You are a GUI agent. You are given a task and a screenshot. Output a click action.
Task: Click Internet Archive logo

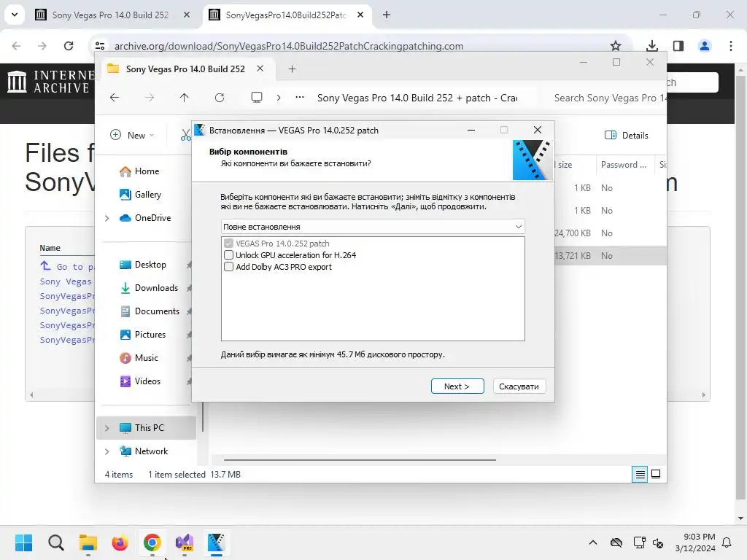pyautogui.click(x=50, y=82)
